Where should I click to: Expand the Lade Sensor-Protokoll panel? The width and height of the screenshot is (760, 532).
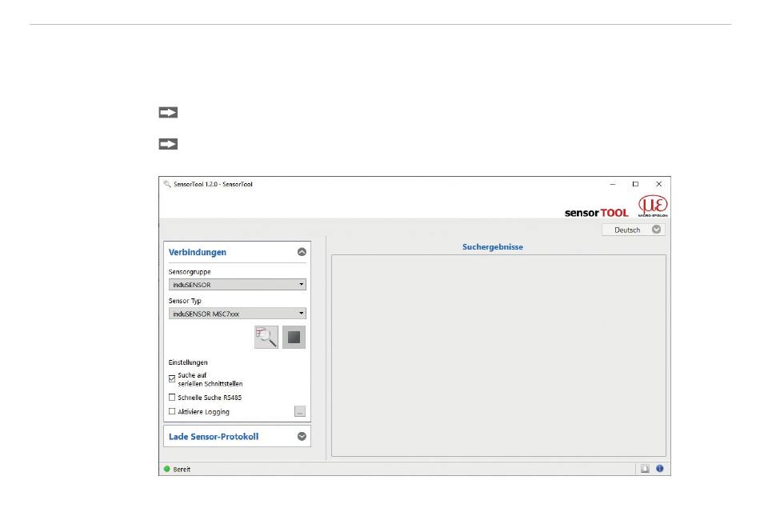pos(302,437)
